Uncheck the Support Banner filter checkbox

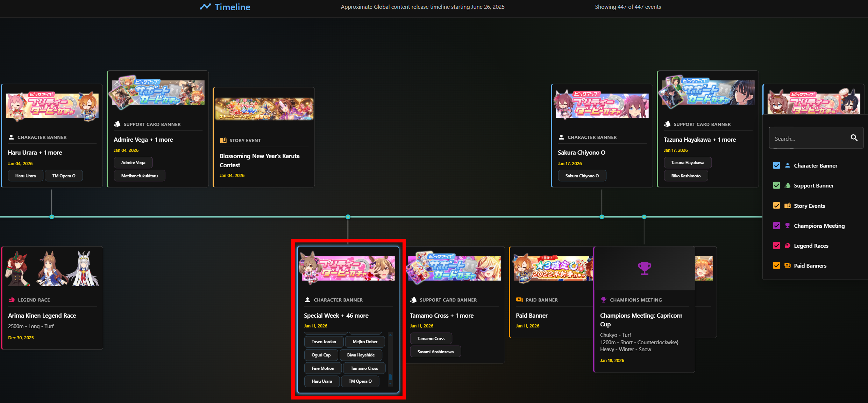coord(776,186)
